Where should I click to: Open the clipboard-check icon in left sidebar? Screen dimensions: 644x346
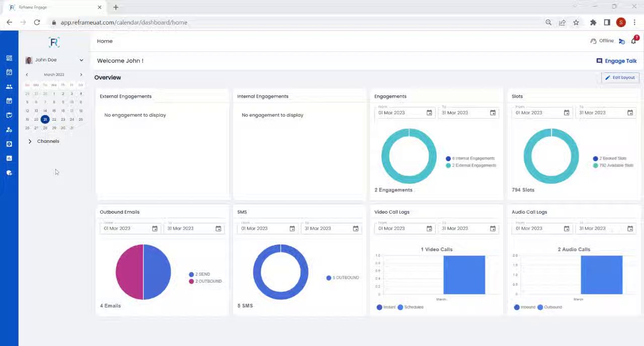(x=9, y=115)
